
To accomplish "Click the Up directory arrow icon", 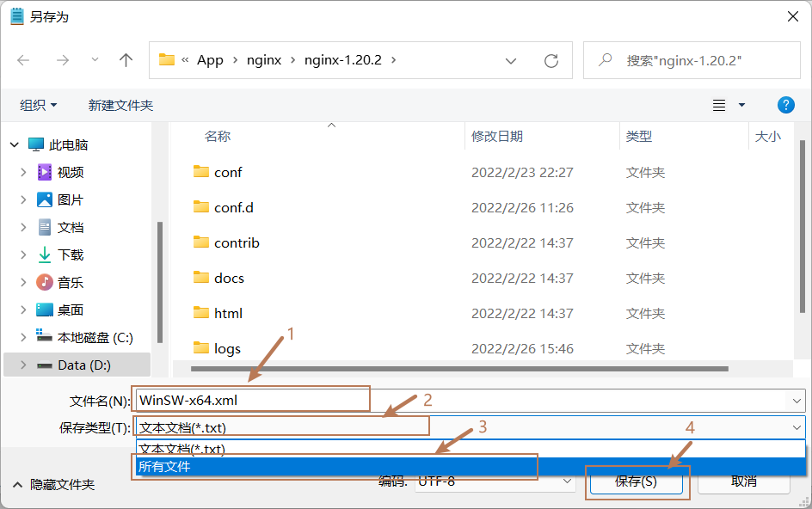I will point(126,60).
